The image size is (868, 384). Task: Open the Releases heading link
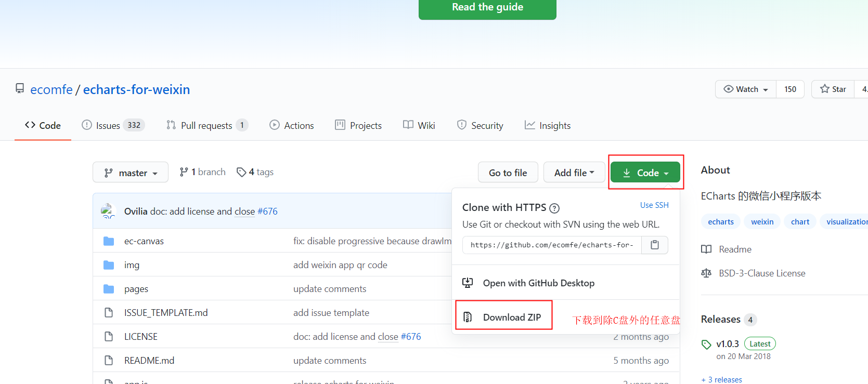(721, 319)
